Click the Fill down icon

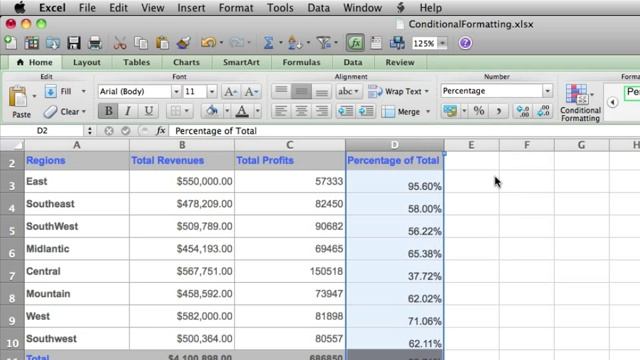point(51,91)
